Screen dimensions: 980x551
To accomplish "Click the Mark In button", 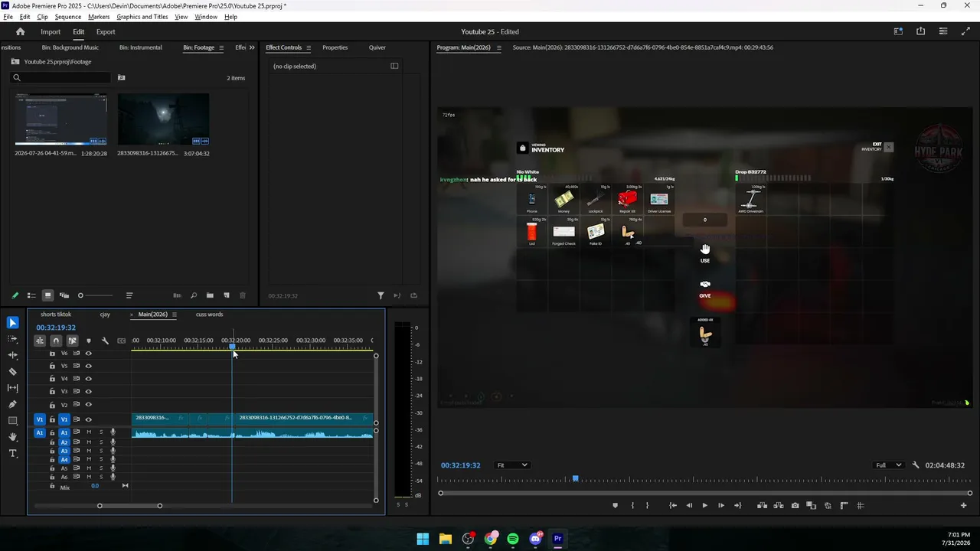I will [x=632, y=505].
